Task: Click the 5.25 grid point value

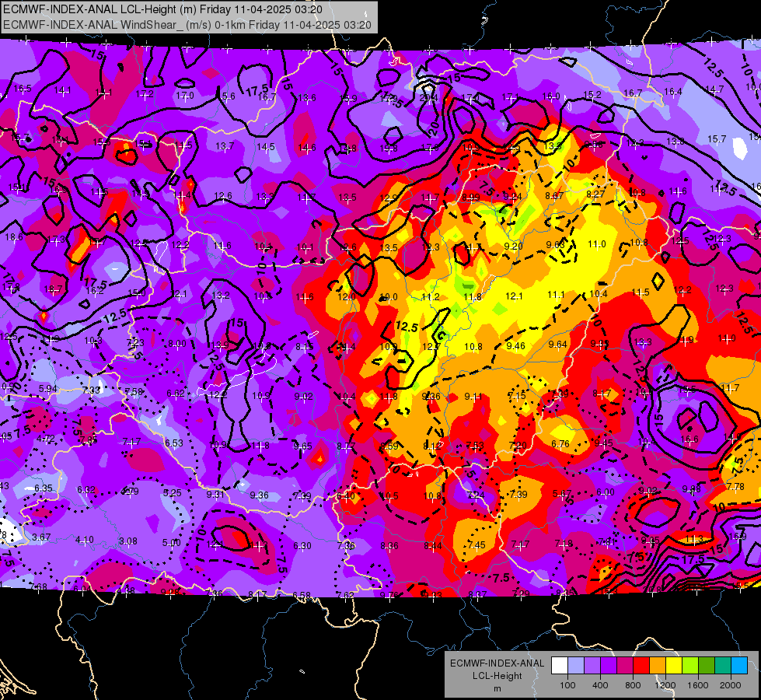Action: (173, 493)
